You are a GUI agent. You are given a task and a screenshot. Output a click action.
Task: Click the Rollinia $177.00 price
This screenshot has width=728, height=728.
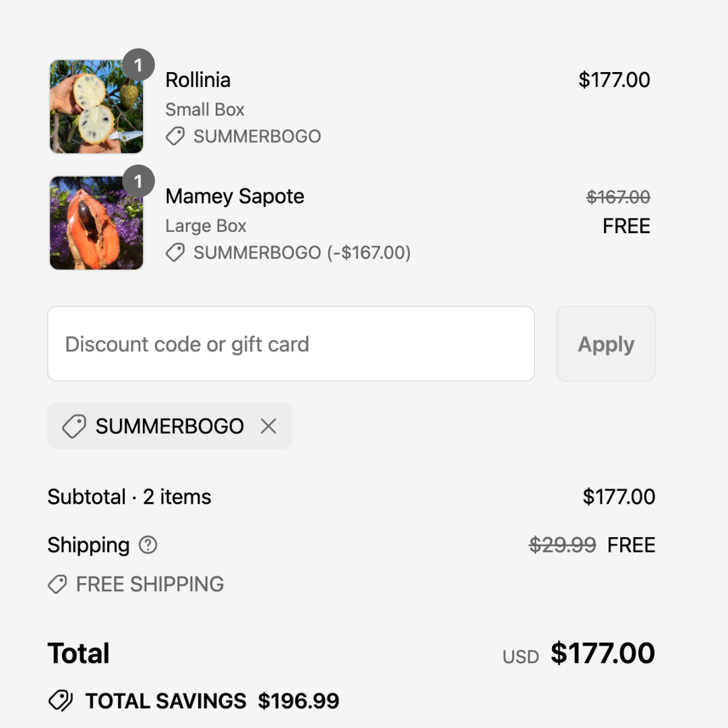tap(614, 80)
